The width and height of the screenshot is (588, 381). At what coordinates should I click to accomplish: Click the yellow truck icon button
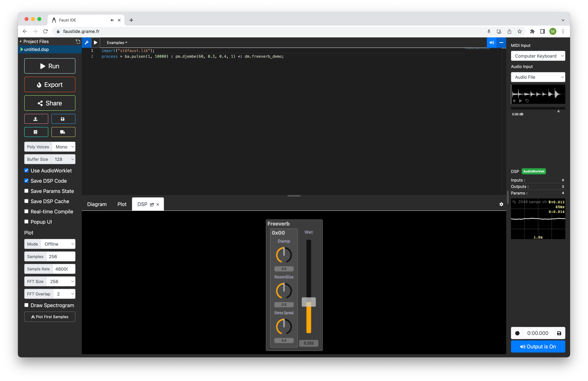(x=63, y=132)
